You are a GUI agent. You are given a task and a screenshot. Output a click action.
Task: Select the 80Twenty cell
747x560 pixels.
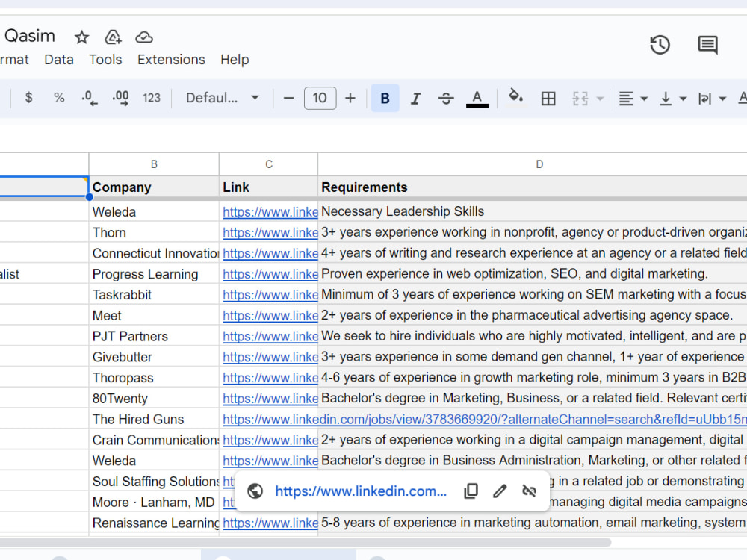[154, 399]
